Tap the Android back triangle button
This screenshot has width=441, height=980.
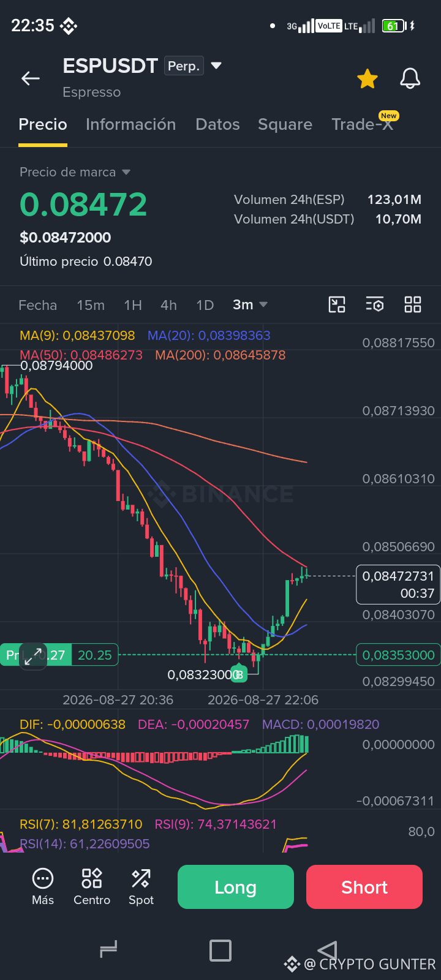point(328,950)
